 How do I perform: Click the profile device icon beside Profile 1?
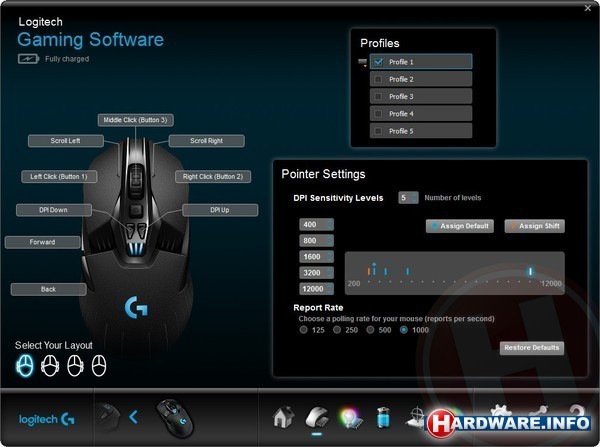click(x=362, y=62)
